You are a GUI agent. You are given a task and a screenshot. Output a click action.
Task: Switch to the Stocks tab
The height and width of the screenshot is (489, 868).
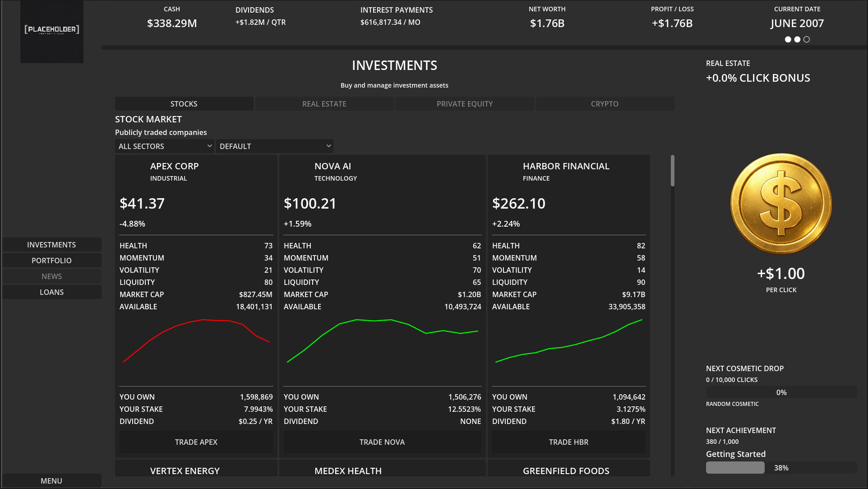(184, 104)
